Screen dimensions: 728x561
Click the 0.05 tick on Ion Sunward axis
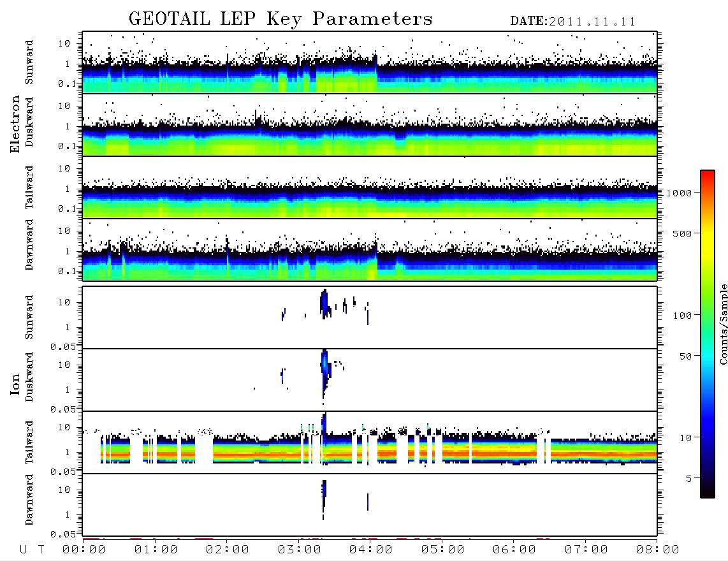pos(63,347)
